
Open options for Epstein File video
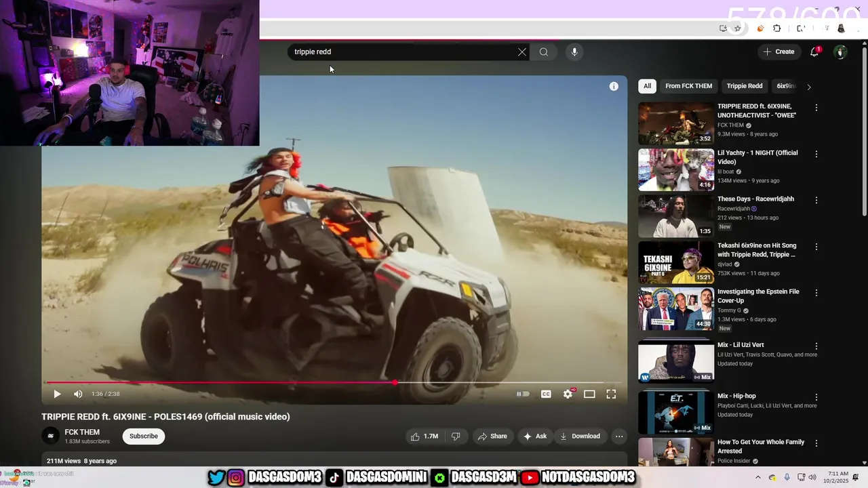click(816, 293)
